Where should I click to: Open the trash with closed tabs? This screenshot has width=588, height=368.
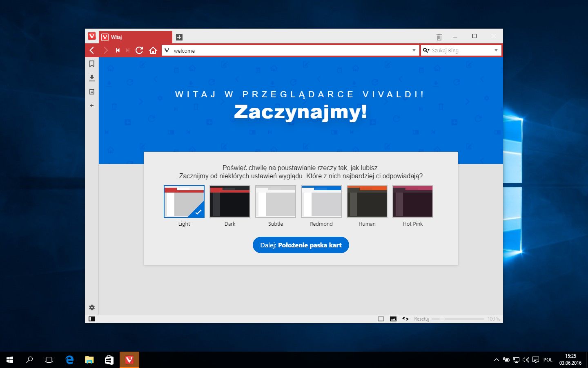tap(439, 37)
